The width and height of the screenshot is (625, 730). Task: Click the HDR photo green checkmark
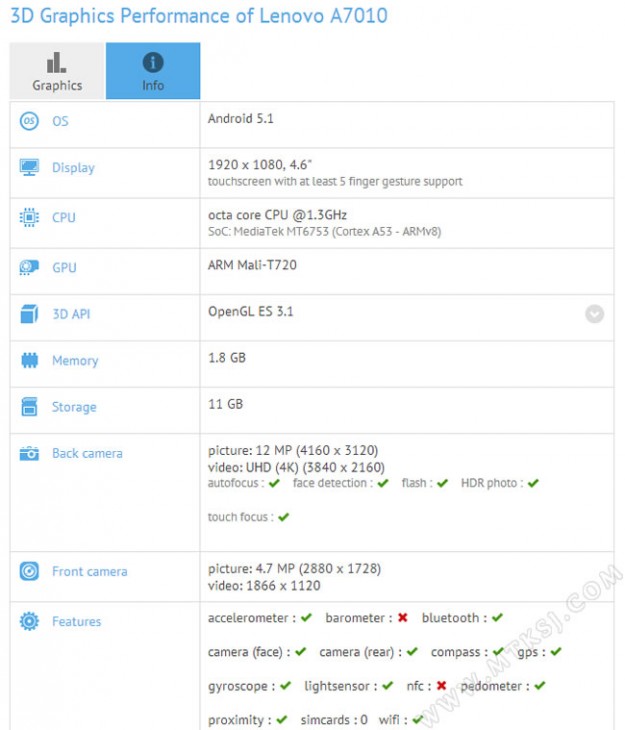pos(533,484)
